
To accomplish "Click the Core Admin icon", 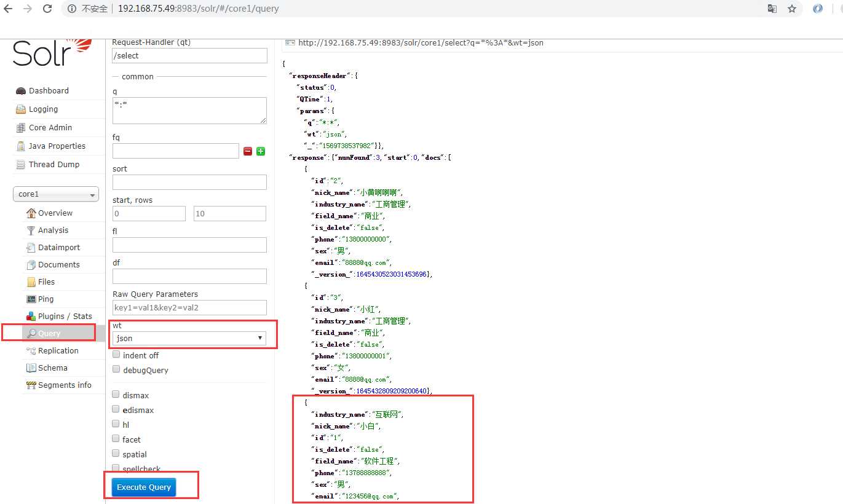I will (21, 128).
